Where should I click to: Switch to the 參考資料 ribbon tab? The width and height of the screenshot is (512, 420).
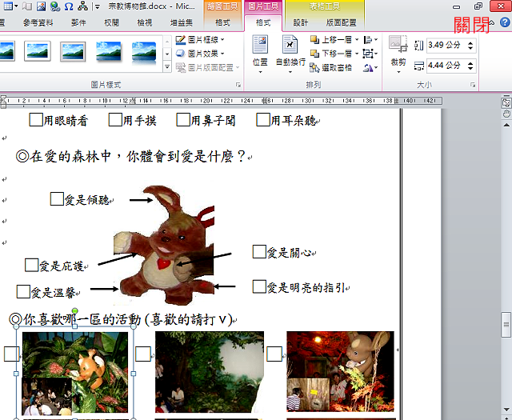pos(38,22)
